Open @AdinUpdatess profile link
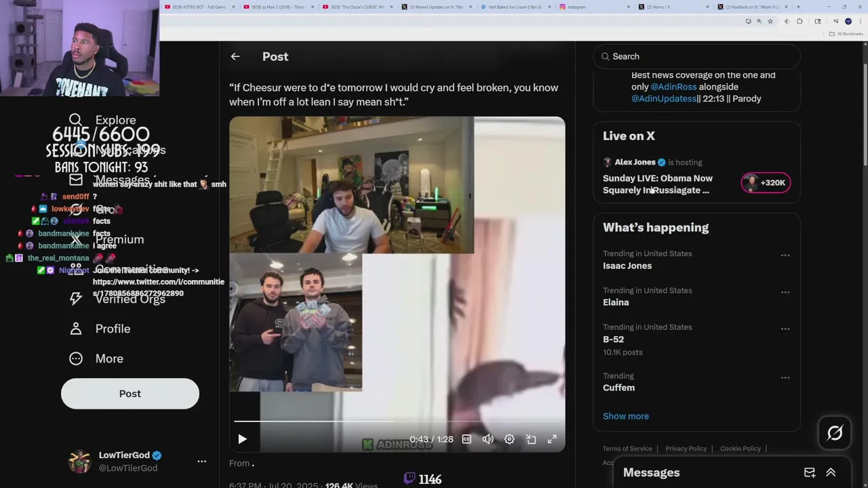The width and height of the screenshot is (868, 488). point(664,99)
